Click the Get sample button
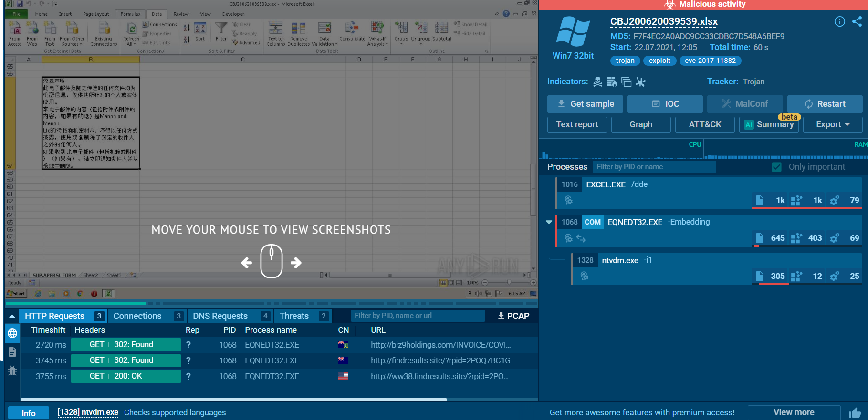 [x=585, y=104]
